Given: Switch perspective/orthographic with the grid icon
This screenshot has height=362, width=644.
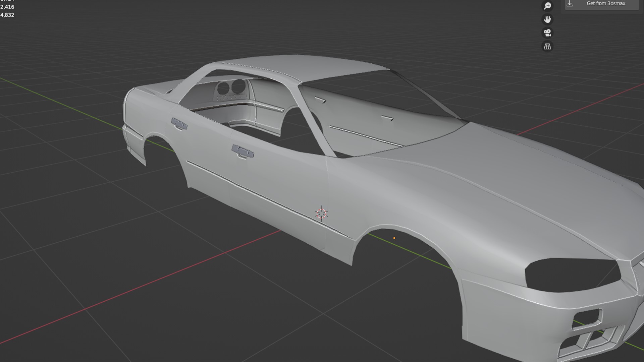Looking at the screenshot, I should (547, 46).
